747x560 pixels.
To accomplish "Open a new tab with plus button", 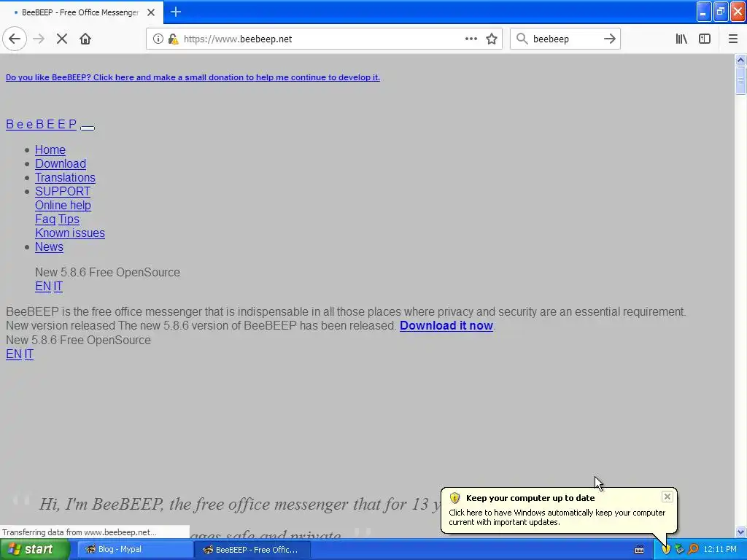I will [176, 12].
